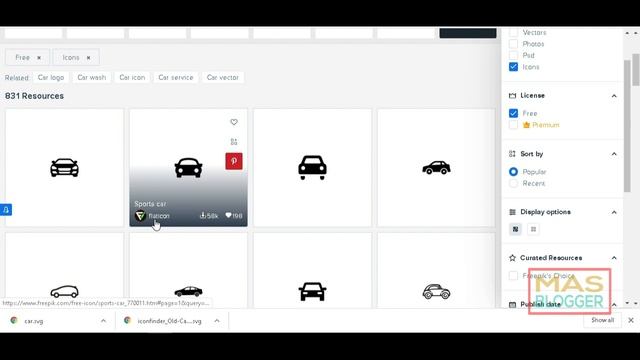Collapse the License section
Screen dimensions: 640x360
pos(614,96)
